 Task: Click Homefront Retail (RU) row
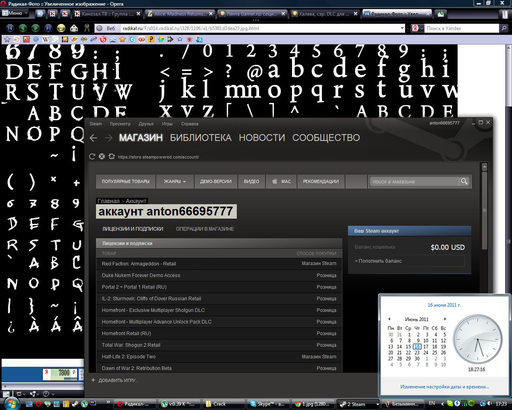pyautogui.click(x=219, y=333)
